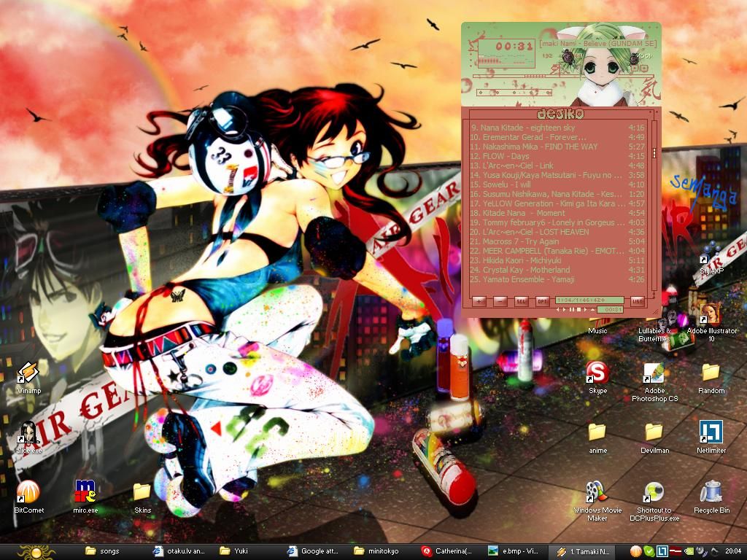Switch to Yuki folder taskbar button

pyautogui.click(x=247, y=552)
